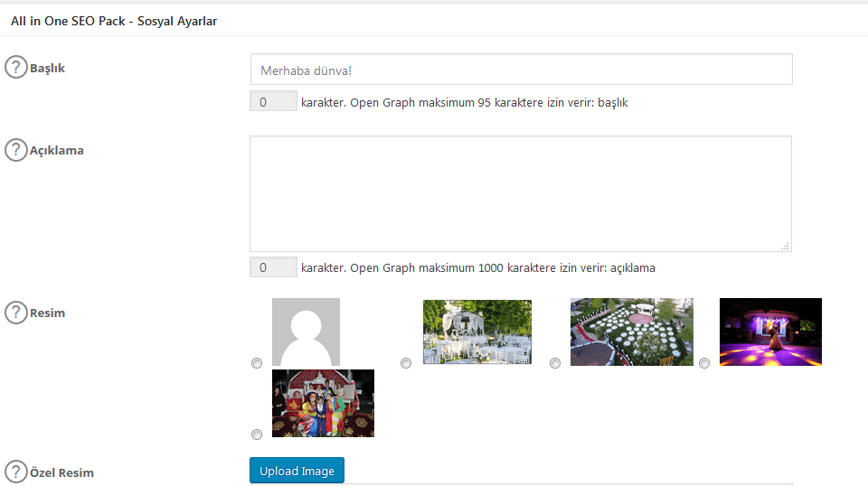Viewport: 868px width, 486px height.
Task: Pick the purple dance floor image radio
Action: coord(704,363)
